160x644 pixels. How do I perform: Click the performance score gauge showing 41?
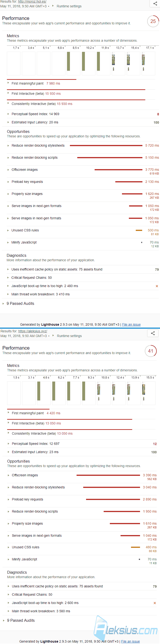tap(151, 351)
